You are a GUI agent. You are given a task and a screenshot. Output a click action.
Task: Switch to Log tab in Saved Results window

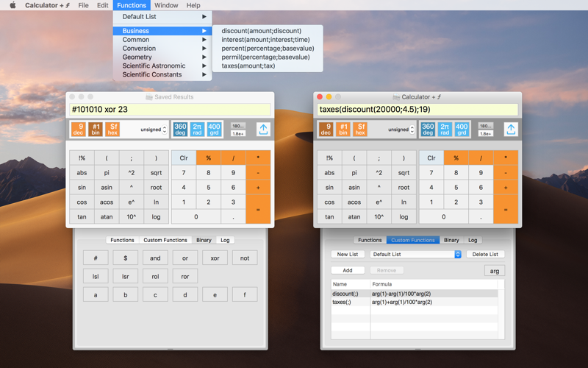[x=225, y=240]
